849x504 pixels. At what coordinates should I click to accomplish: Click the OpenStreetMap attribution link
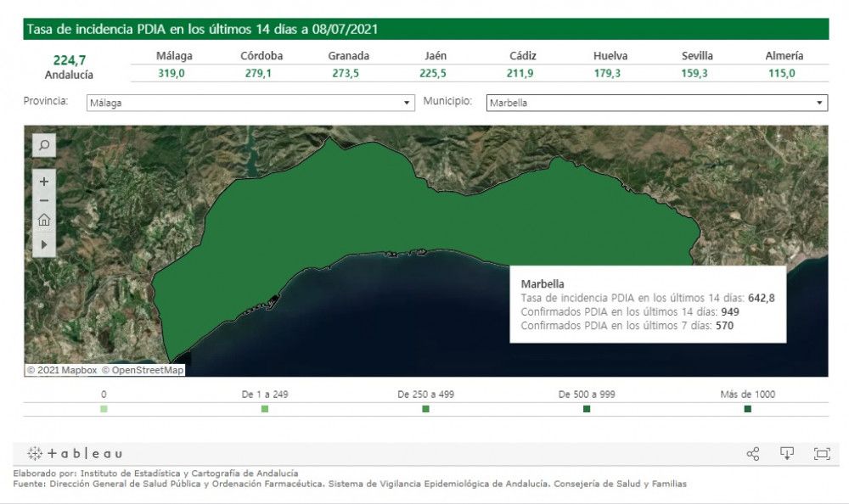pyautogui.click(x=143, y=370)
